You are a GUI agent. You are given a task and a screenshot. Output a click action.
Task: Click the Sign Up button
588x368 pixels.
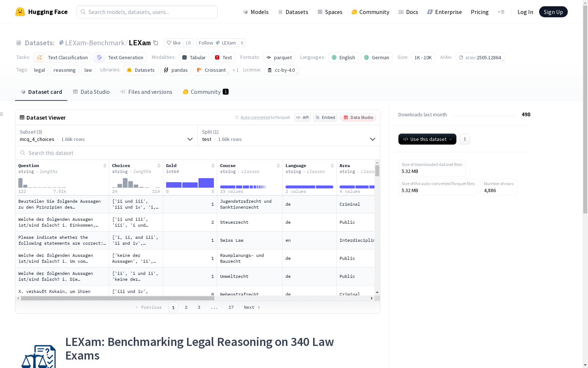553,12
